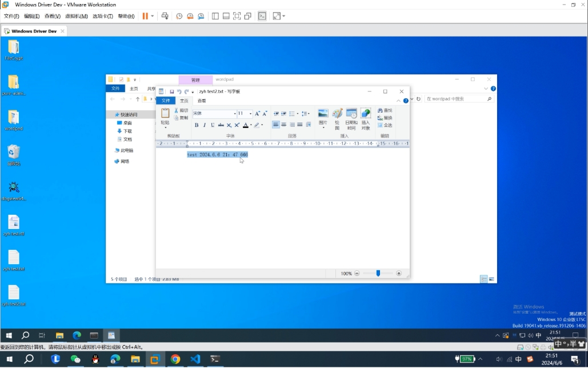This screenshot has width=588, height=368.
Task: Click the WordPad help question mark icon
Action: 406,101
